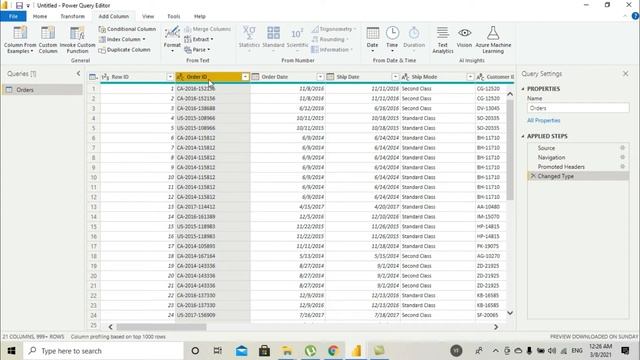Image resolution: width=640 pixels, height=360 pixels.
Task: Click the taskbar search box
Action: click(x=104, y=351)
